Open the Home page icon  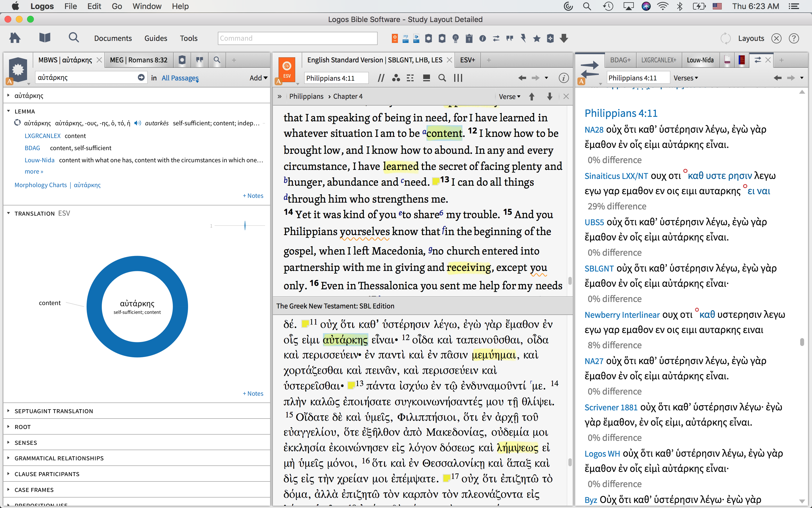pyautogui.click(x=15, y=38)
